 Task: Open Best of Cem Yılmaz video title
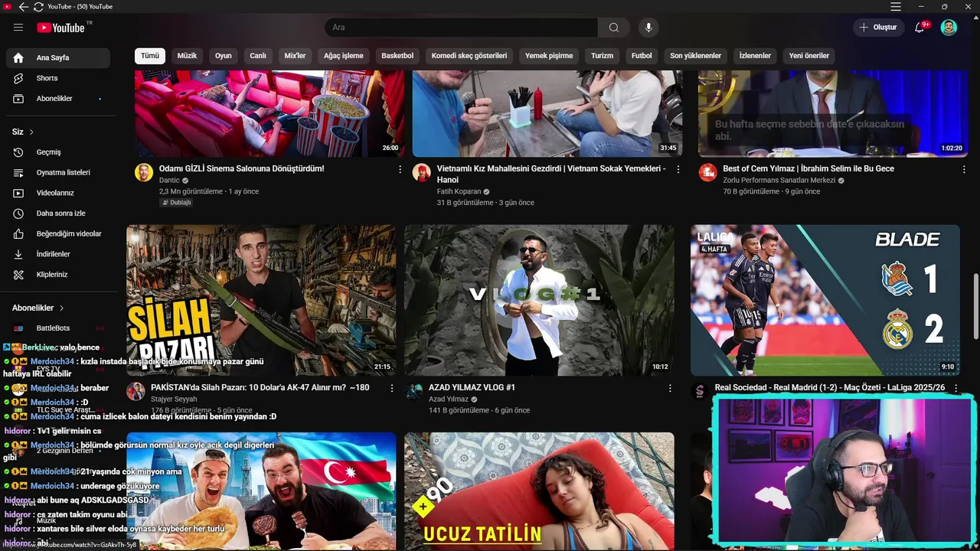click(808, 169)
